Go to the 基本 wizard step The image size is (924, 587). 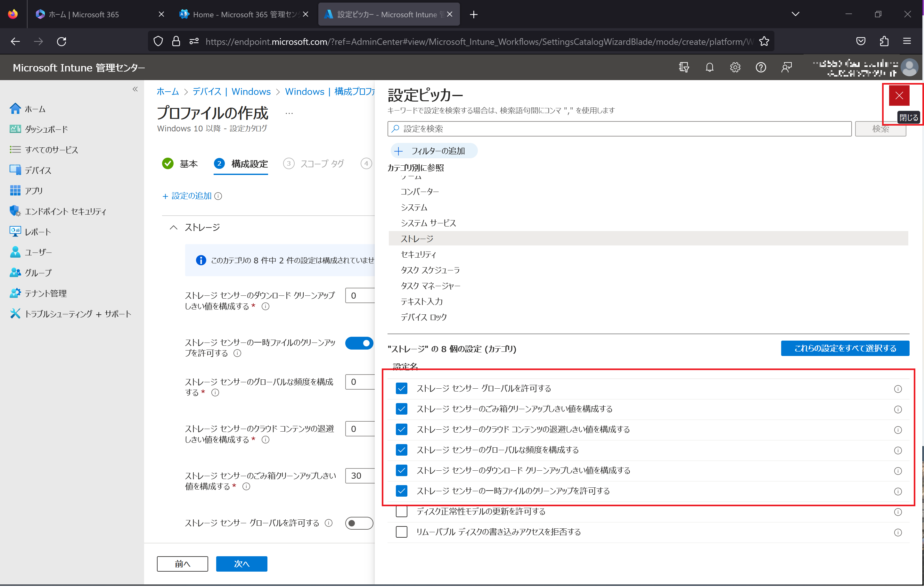(x=180, y=164)
